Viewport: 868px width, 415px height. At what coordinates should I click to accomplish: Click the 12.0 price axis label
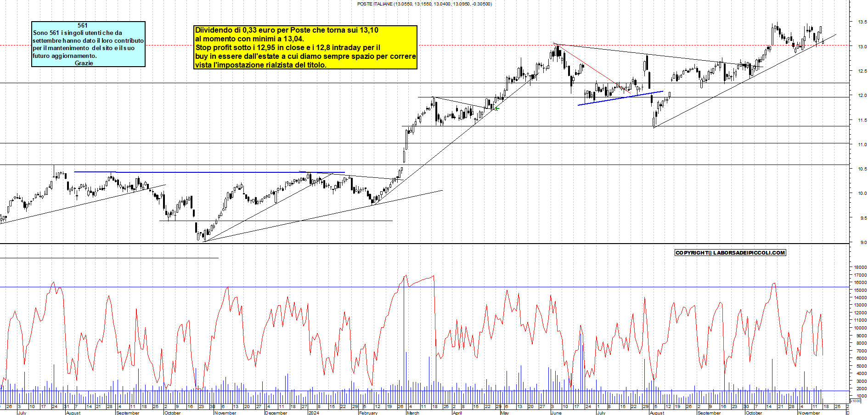click(x=862, y=95)
